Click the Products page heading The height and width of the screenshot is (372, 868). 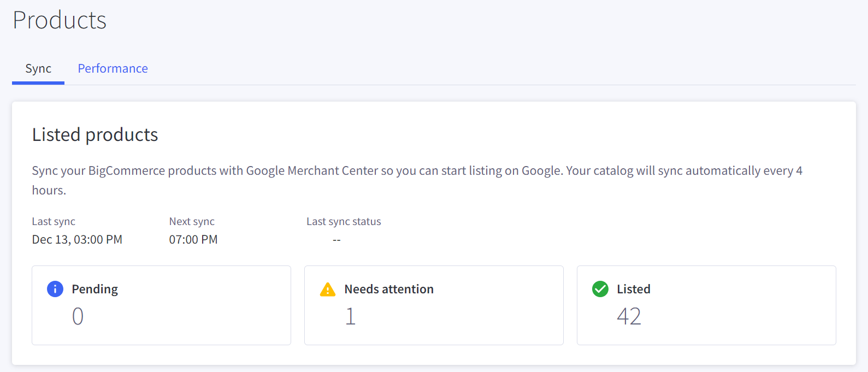point(60,20)
